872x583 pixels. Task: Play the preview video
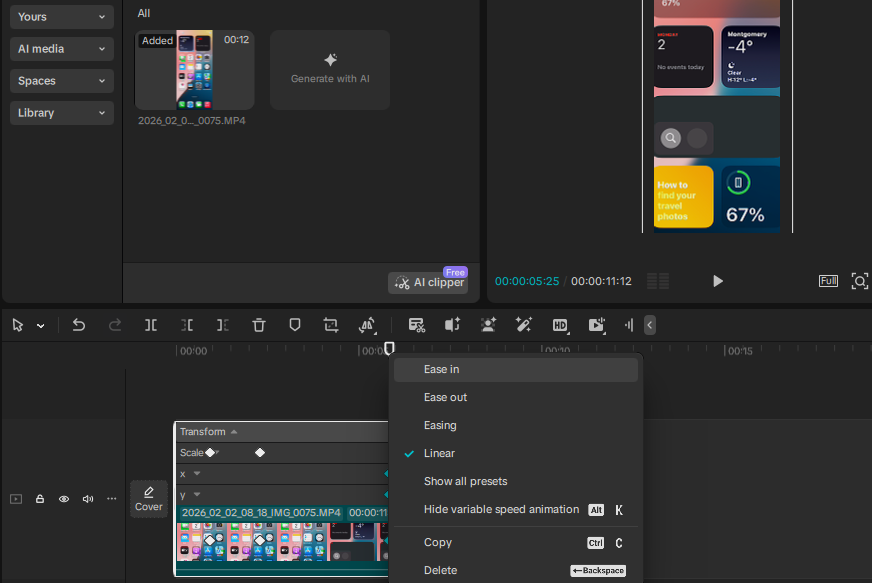[x=717, y=281]
